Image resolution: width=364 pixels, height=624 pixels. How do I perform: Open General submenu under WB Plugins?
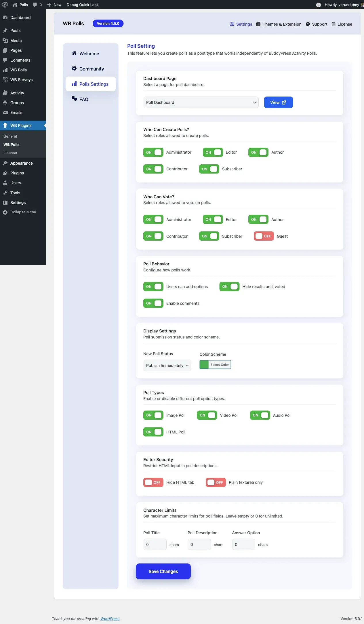coord(10,136)
